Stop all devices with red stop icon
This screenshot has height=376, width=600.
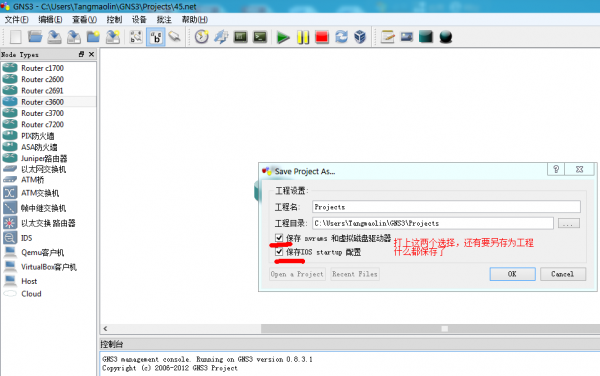click(x=322, y=37)
